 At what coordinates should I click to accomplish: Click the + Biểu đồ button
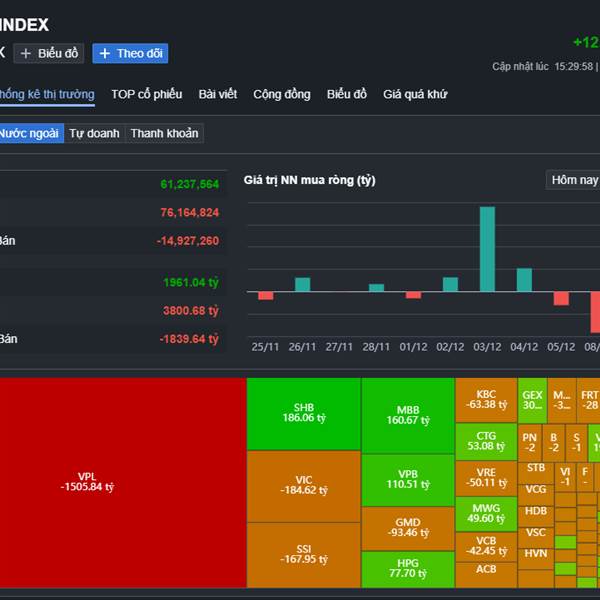(49, 53)
